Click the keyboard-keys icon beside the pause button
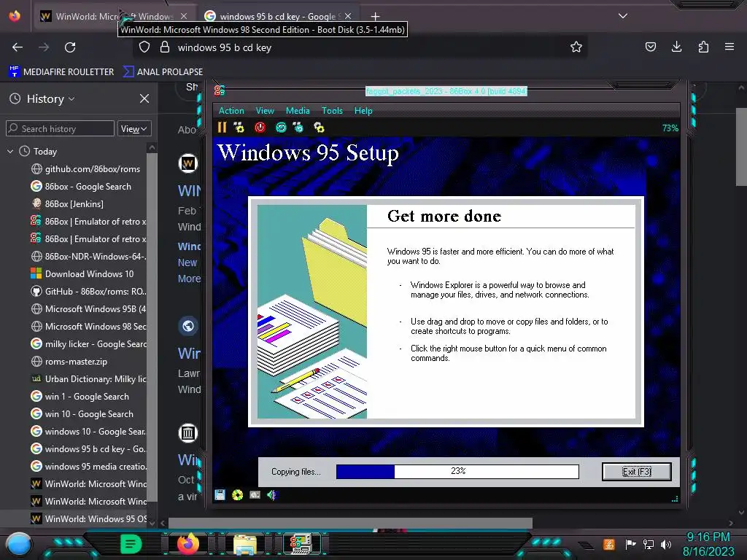Screen dimensions: 747x560 click(x=239, y=127)
